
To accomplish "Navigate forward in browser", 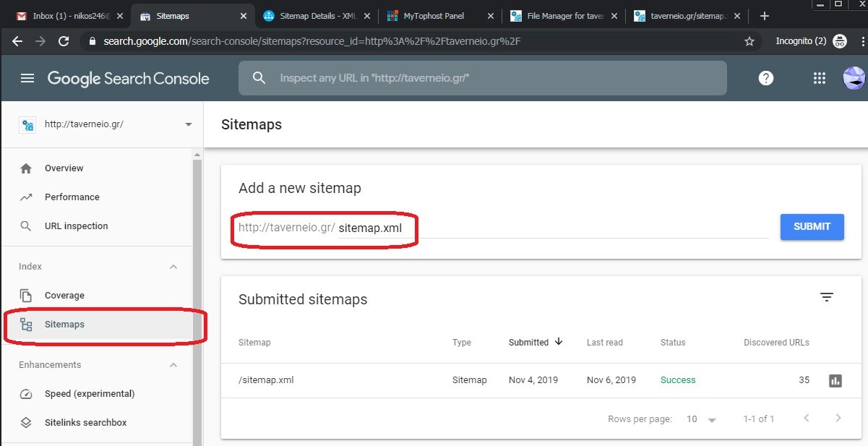I will point(41,41).
